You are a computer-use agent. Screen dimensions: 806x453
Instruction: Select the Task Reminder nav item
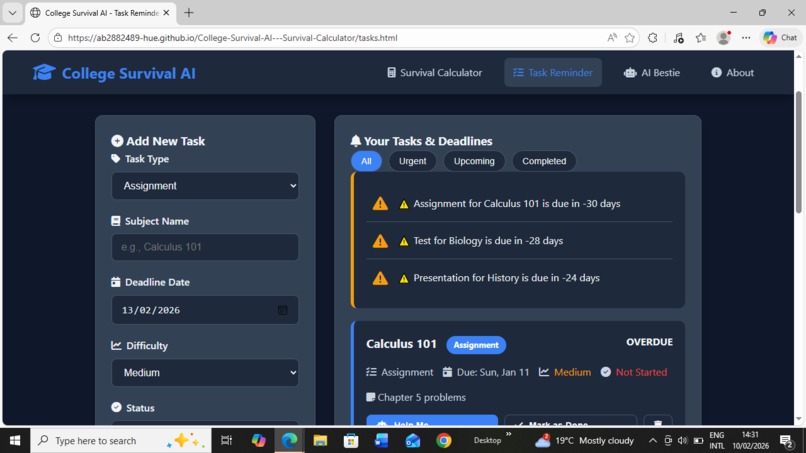point(553,73)
